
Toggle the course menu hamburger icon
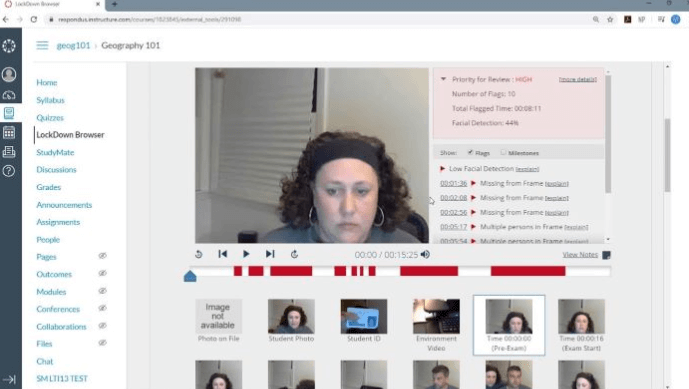pos(42,45)
